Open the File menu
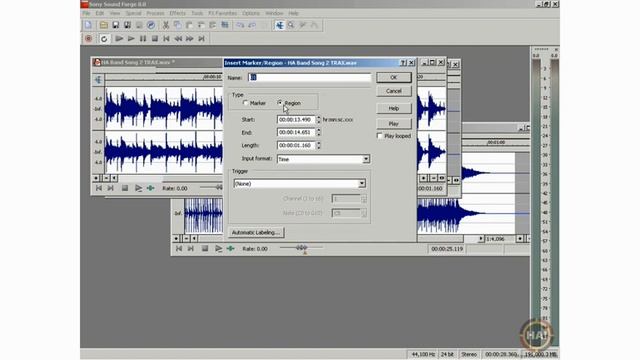The image size is (640, 360). [87, 13]
